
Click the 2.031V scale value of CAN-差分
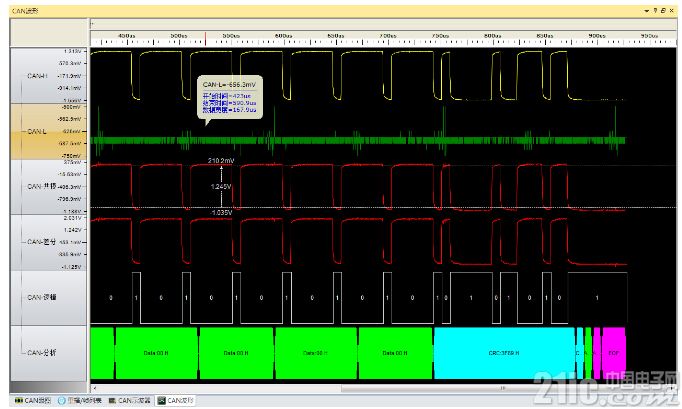point(72,218)
